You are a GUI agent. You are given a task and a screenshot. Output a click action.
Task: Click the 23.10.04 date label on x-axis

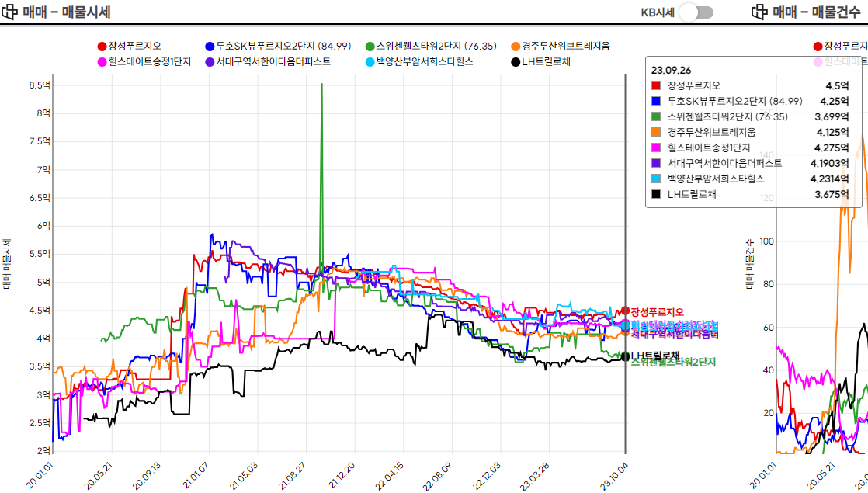pyautogui.click(x=615, y=477)
